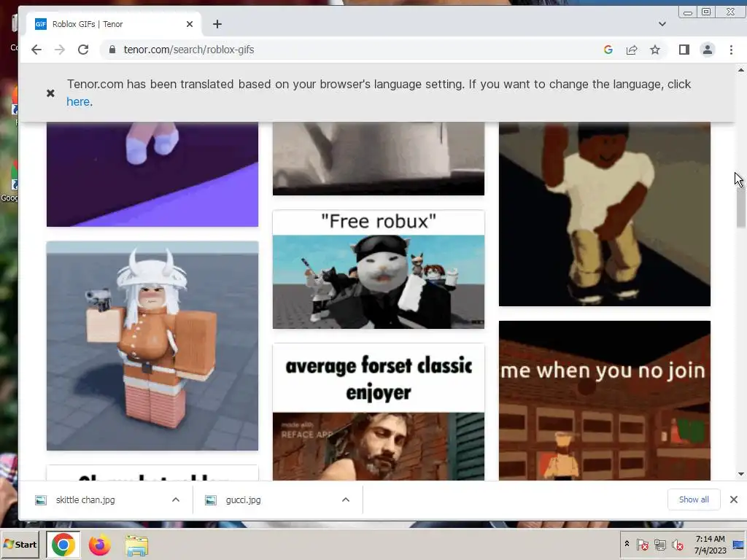Image resolution: width=747 pixels, height=560 pixels.
Task: Open the dancing Roblox character GIF
Action: click(605, 214)
